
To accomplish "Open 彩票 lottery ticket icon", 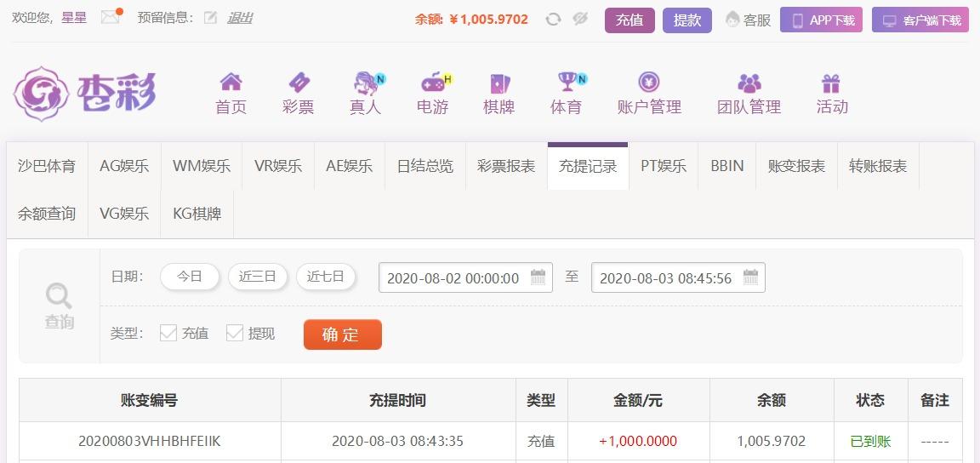I will coord(298,82).
